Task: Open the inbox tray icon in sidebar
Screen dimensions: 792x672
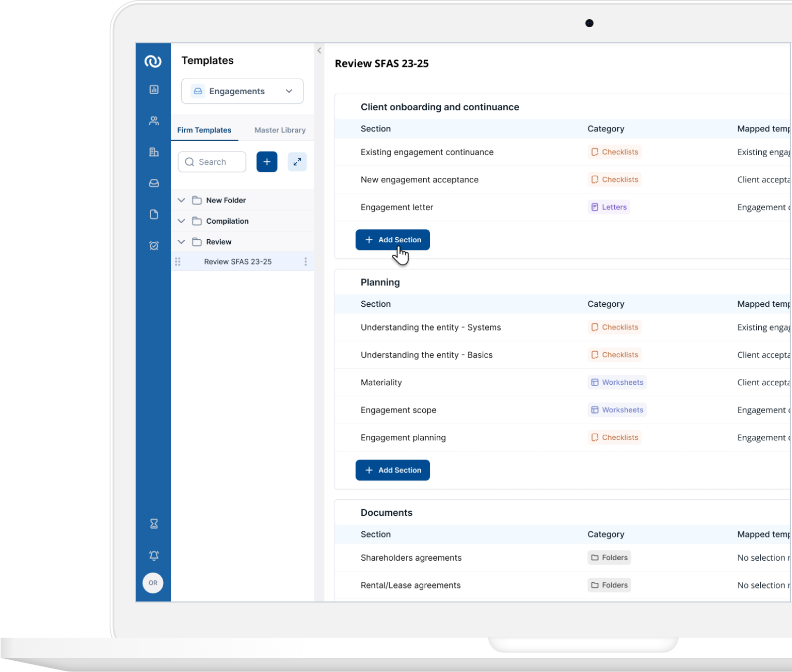Action: coord(154,183)
